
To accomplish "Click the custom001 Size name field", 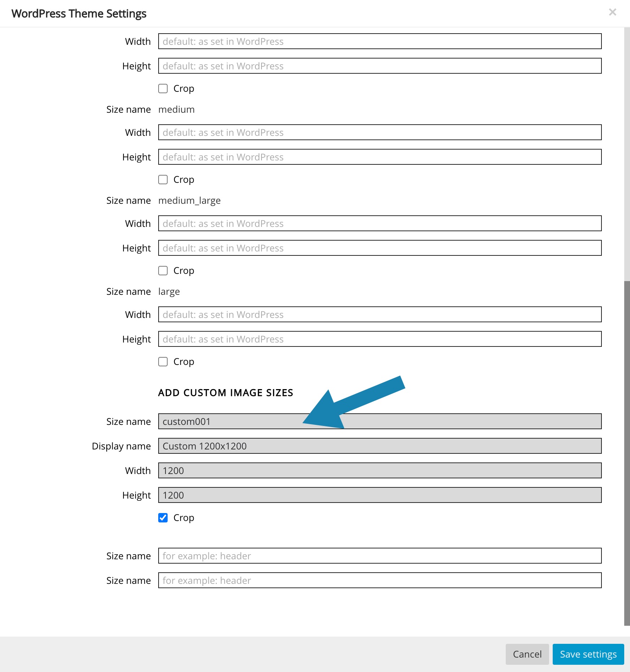I will click(380, 421).
